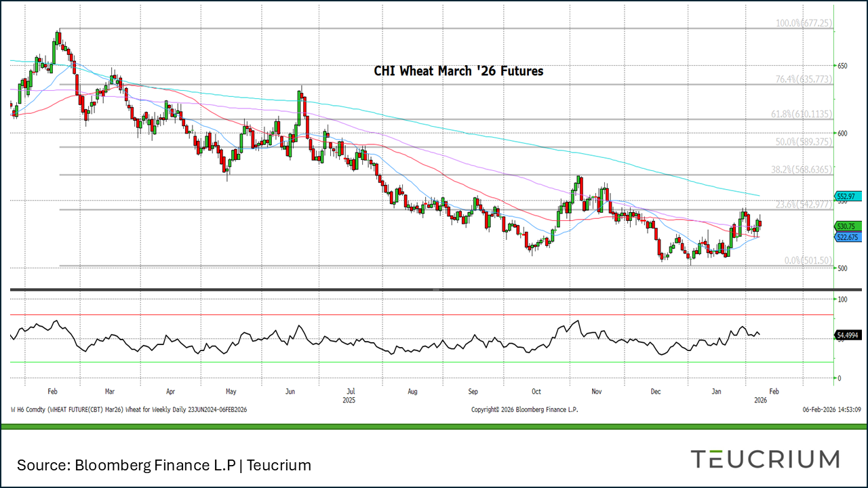Click the black 54.4994 RSI value tag
Screen dimensions: 868x488
(x=849, y=335)
